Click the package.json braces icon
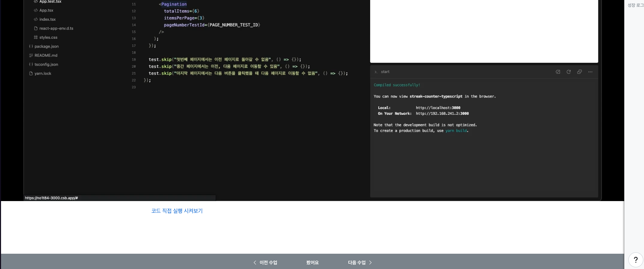 click(31, 46)
